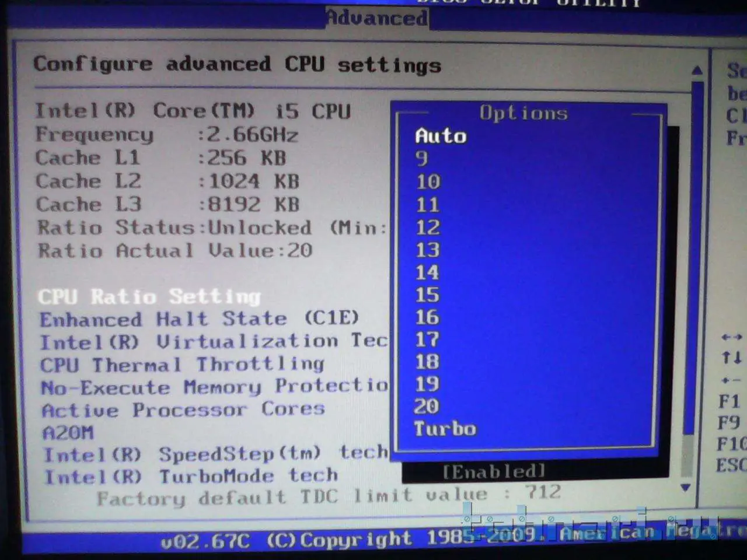Open the Advanced tab

pos(377,17)
